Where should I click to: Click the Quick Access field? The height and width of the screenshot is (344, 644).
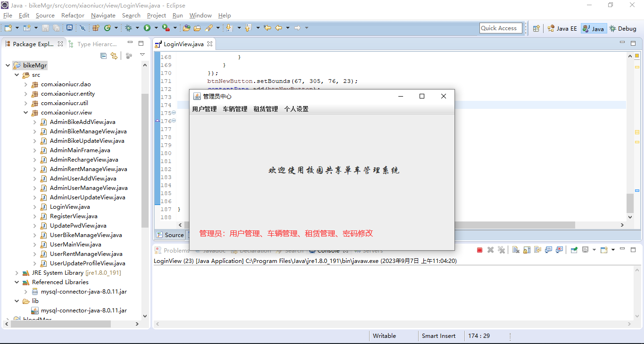[x=501, y=28]
